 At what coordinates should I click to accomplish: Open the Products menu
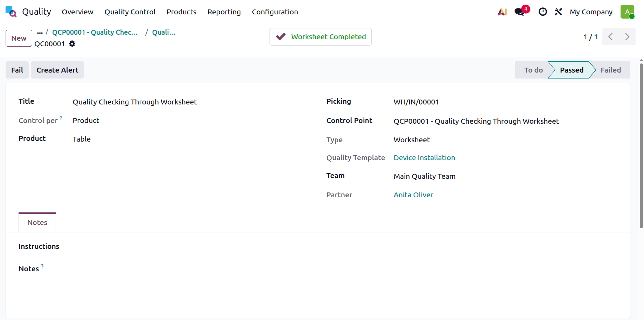181,12
